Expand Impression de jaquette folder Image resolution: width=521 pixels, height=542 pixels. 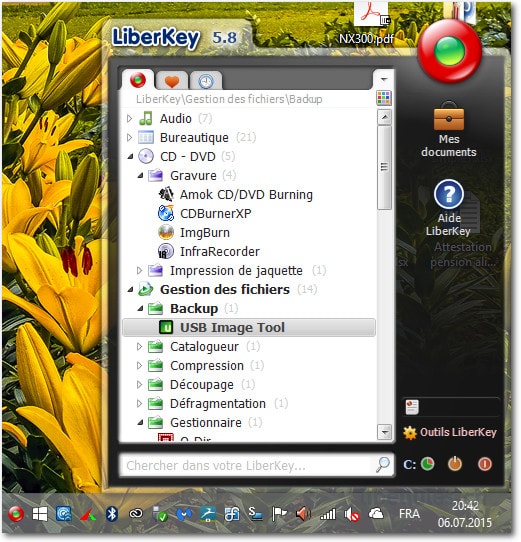pos(140,270)
